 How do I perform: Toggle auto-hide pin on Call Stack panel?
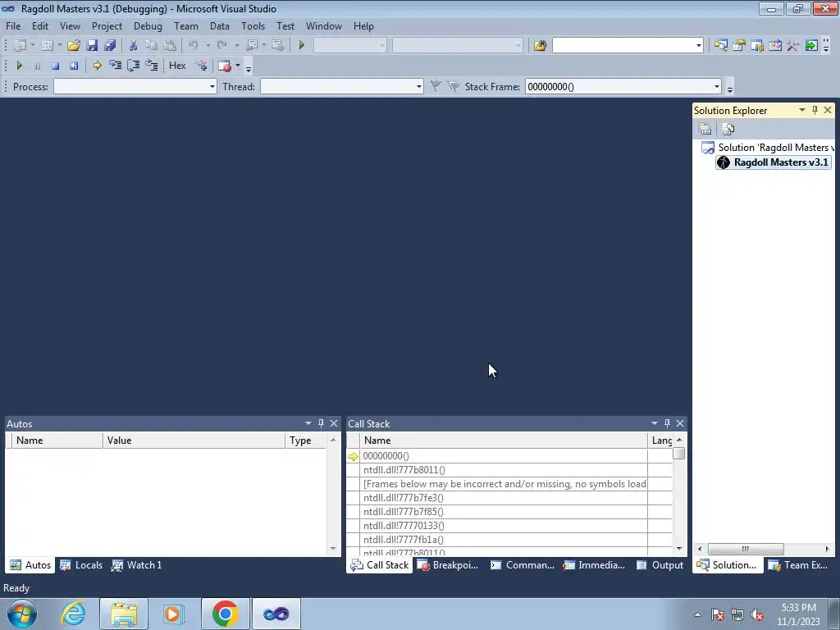(x=667, y=423)
